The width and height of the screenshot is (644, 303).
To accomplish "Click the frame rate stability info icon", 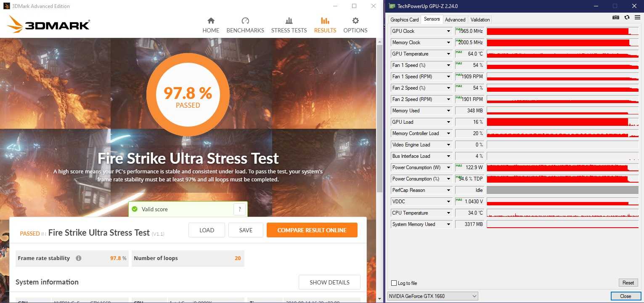I will (79, 258).
